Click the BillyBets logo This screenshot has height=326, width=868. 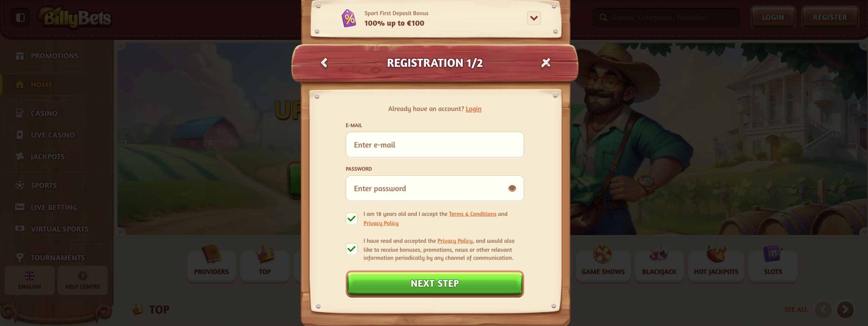pos(75,17)
